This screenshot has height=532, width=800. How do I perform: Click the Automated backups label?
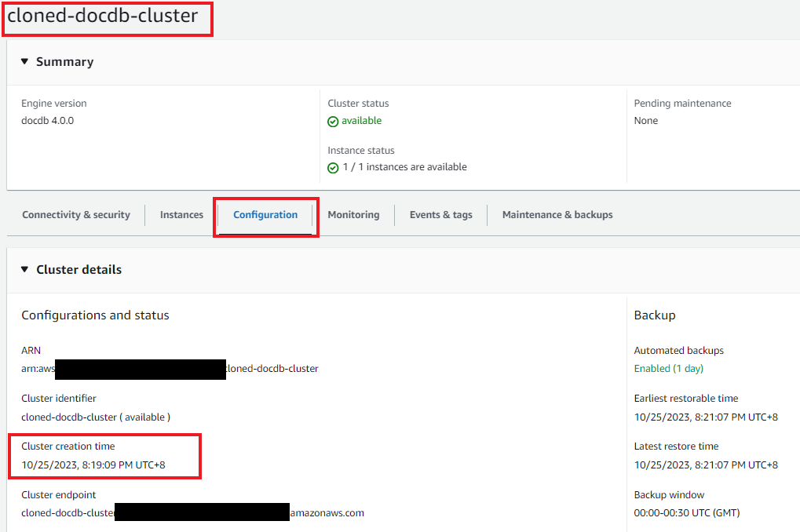[678, 351]
